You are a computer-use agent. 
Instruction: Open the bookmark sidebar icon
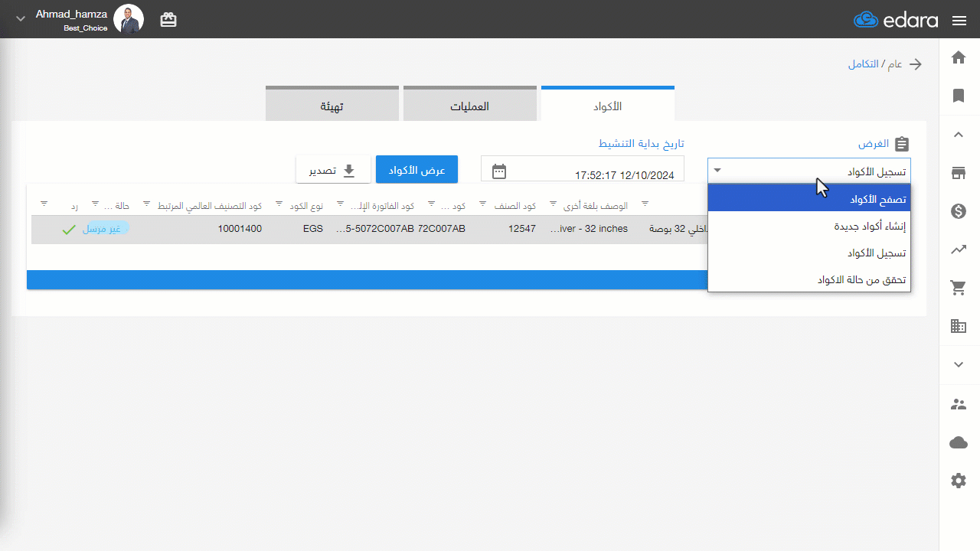click(959, 96)
